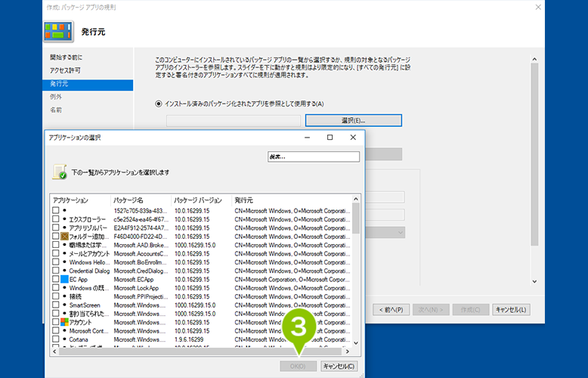Tick the Credential Dialog checkbox
588x378 pixels.
(55, 271)
